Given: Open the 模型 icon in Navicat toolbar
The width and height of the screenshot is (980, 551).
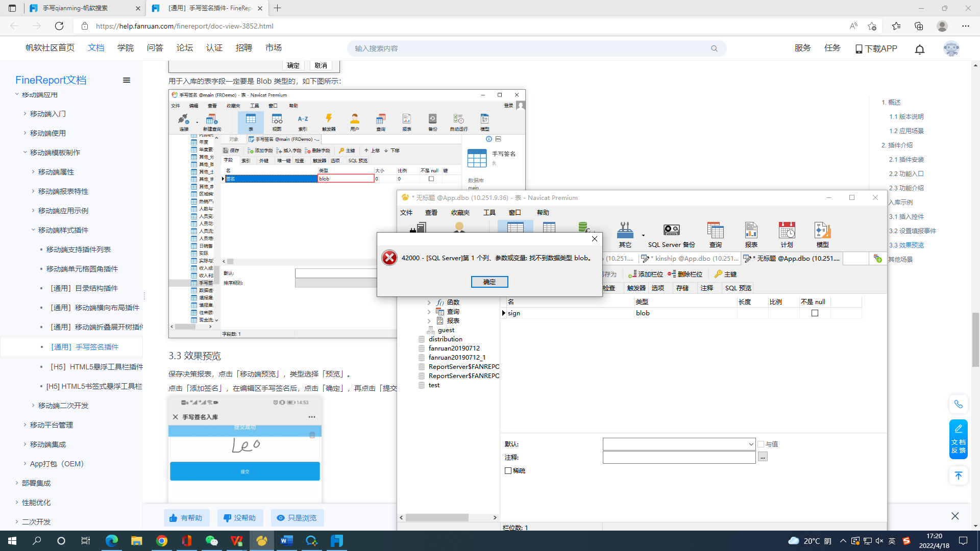Looking at the screenshot, I should [x=822, y=236].
